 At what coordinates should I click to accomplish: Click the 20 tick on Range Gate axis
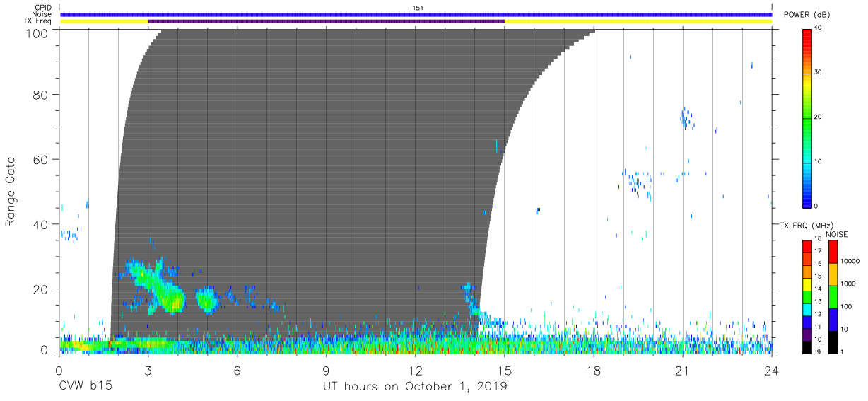tap(42, 289)
